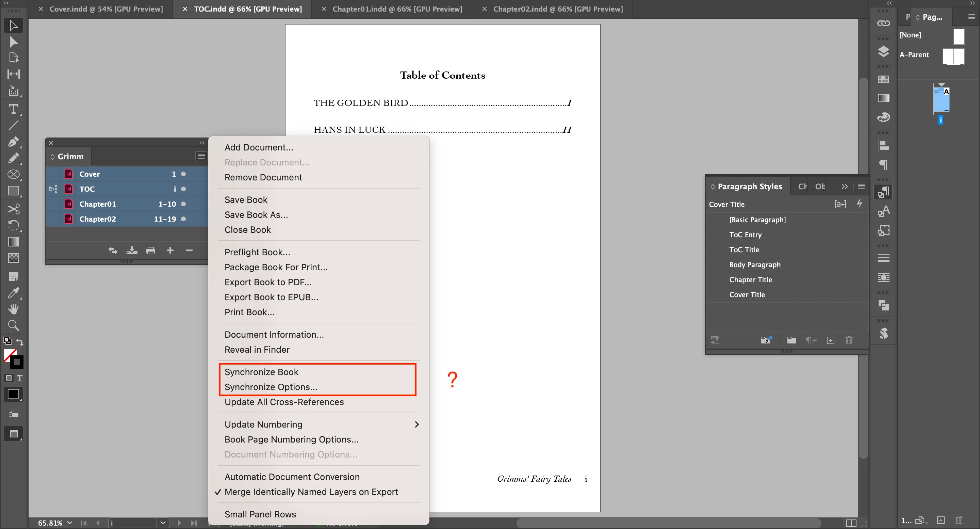Select the Pen tool

(13, 142)
